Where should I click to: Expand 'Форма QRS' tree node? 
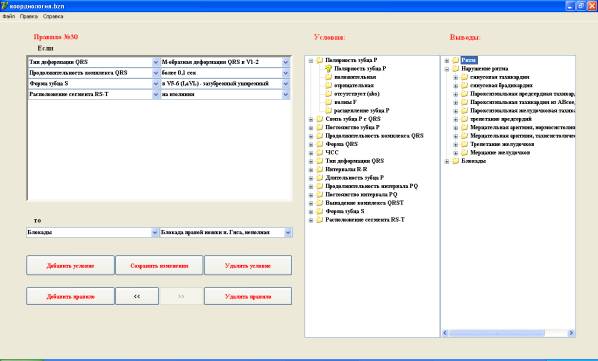coord(311,144)
